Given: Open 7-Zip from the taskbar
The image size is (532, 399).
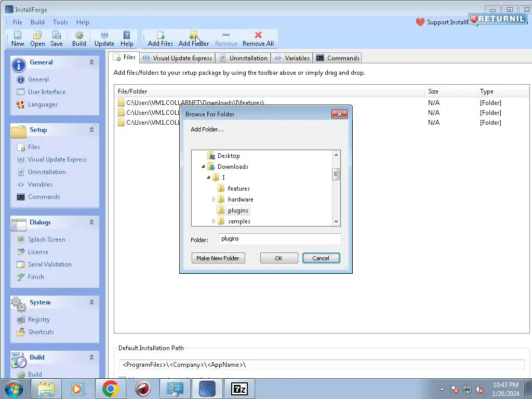Looking at the screenshot, I should 240,389.
